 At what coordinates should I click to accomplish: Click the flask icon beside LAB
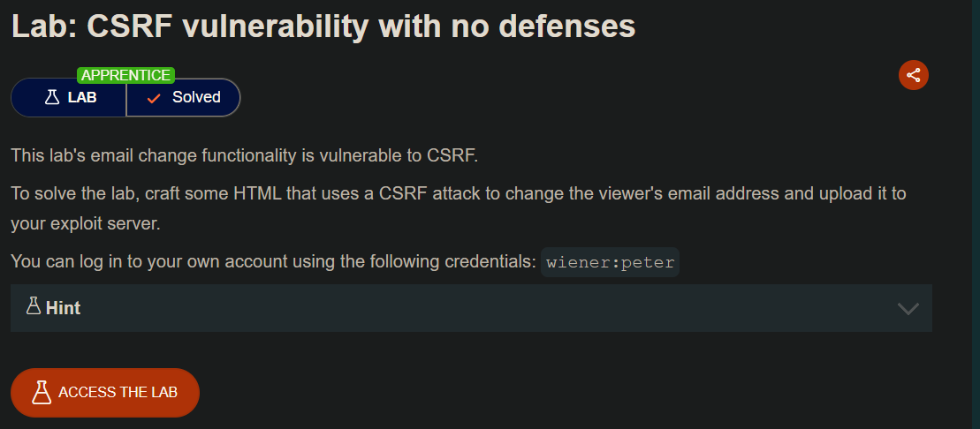[52, 98]
